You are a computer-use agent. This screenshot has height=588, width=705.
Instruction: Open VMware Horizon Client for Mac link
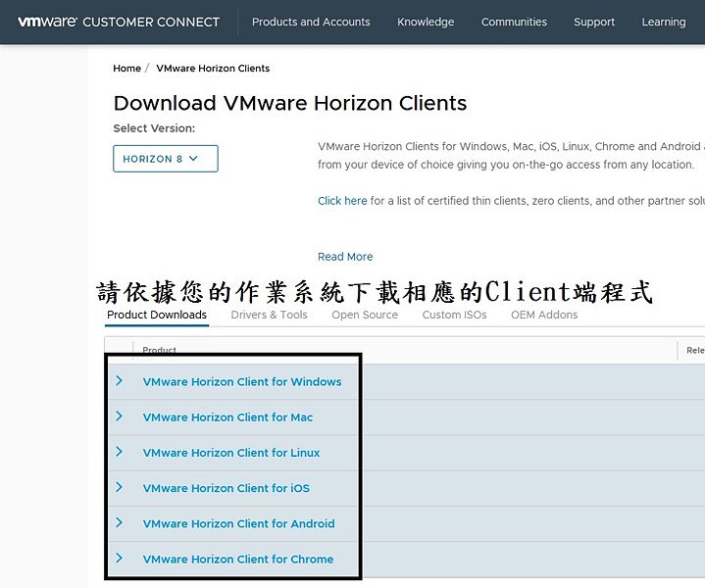227,417
